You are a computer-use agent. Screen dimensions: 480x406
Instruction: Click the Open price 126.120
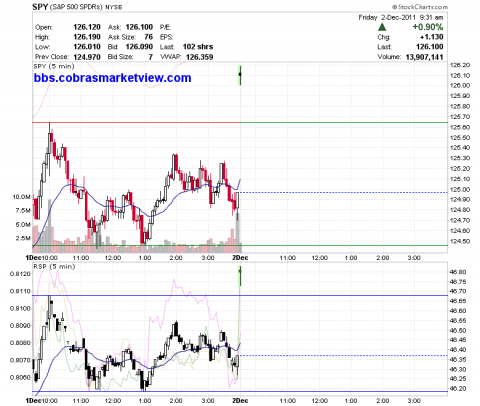[87, 27]
